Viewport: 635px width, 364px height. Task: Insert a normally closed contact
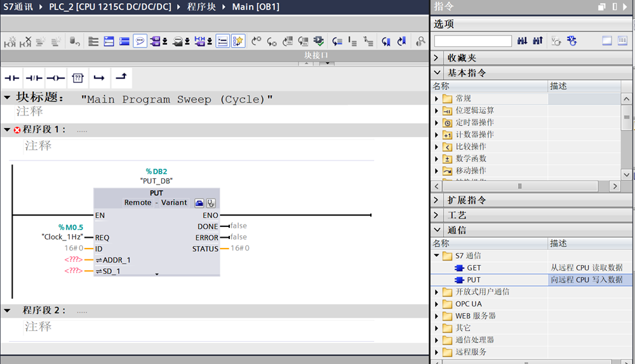(x=34, y=78)
